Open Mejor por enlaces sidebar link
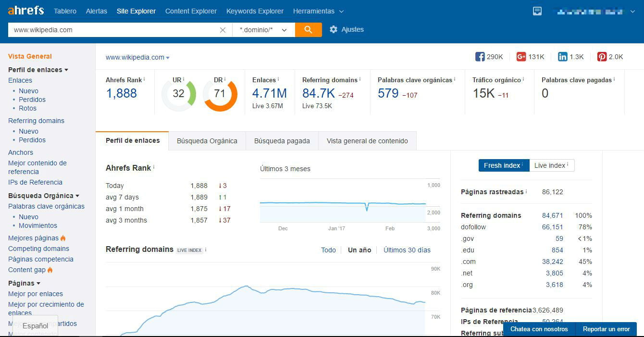The image size is (644, 337). point(36,294)
